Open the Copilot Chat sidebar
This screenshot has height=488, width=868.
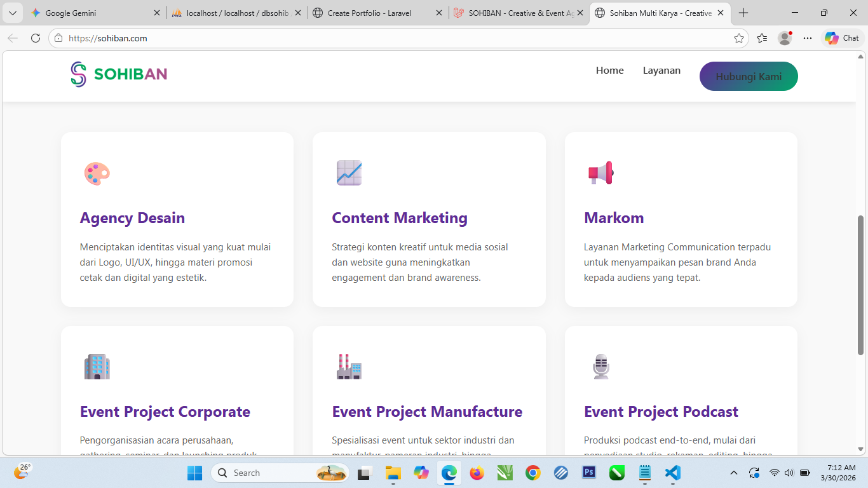842,38
